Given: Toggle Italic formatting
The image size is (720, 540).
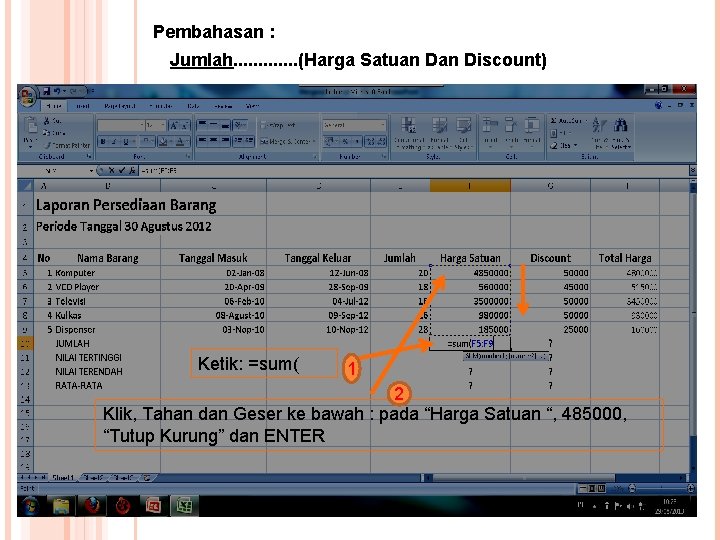Looking at the screenshot, I should tap(114, 142).
